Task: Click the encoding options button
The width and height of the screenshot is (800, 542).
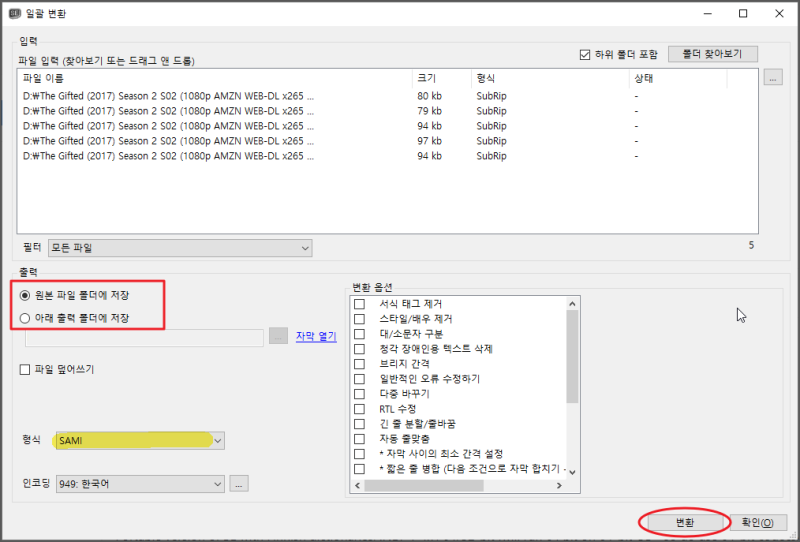Action: click(x=239, y=484)
